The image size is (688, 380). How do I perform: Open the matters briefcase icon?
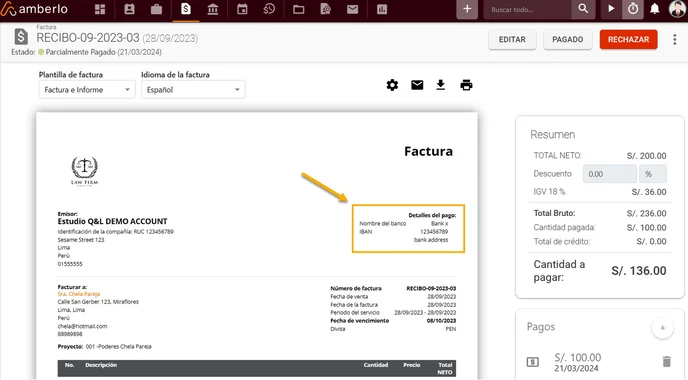coord(156,9)
